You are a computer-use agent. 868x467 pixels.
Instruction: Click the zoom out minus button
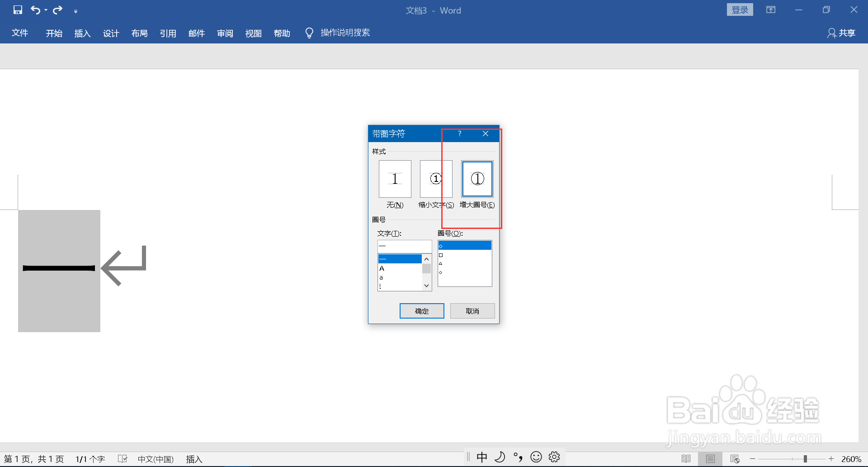pyautogui.click(x=753, y=459)
